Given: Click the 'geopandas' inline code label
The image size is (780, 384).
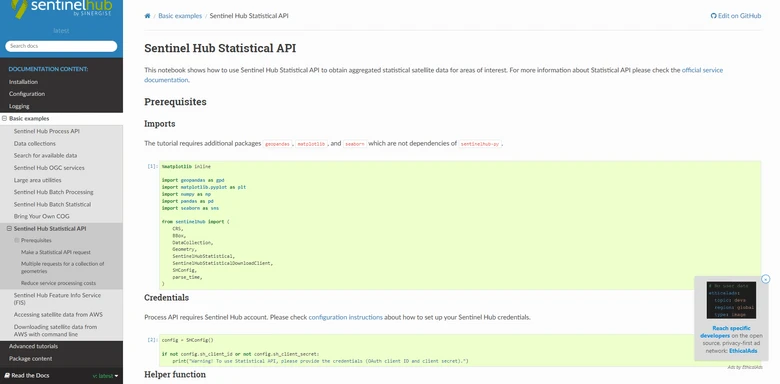Looking at the screenshot, I should click(x=278, y=144).
